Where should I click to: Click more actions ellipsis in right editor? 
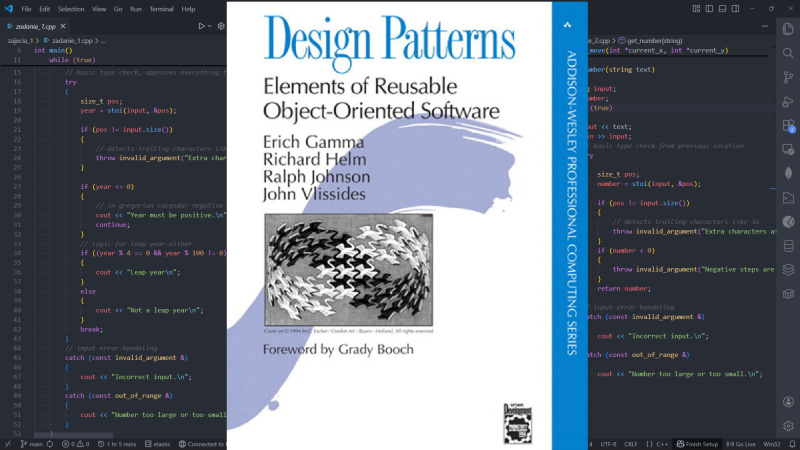pos(764,26)
